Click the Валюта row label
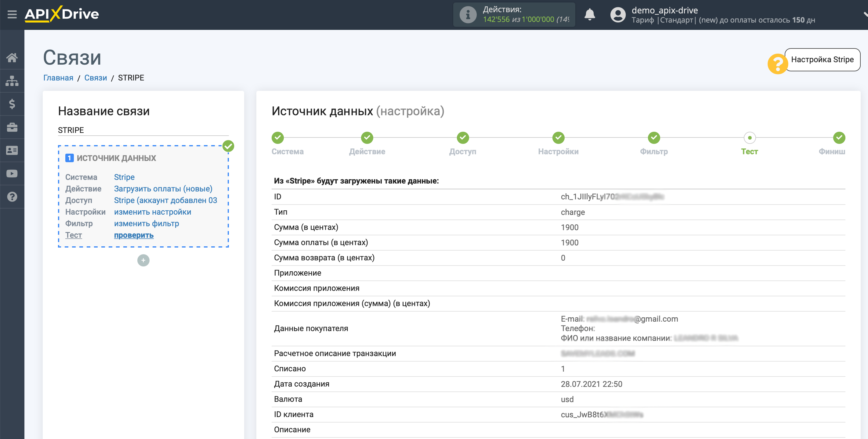This screenshot has height=439, width=868. (x=288, y=399)
